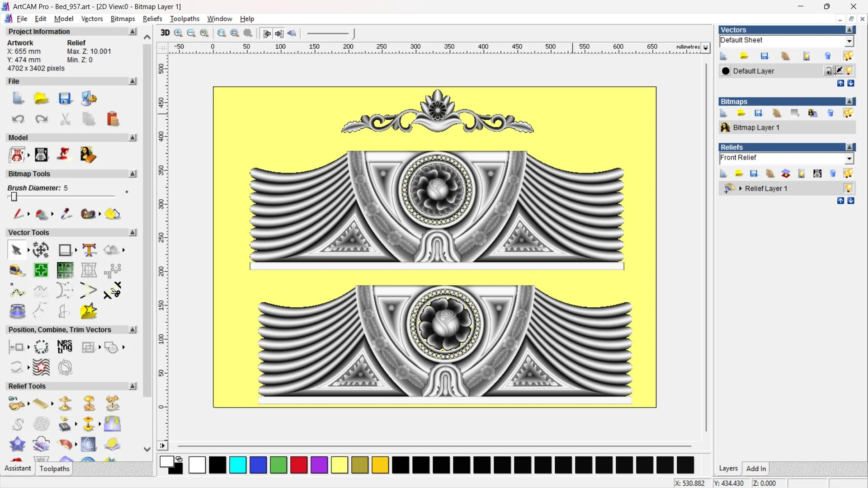Switch to the Add In tab
868x488 pixels.
tap(756, 469)
